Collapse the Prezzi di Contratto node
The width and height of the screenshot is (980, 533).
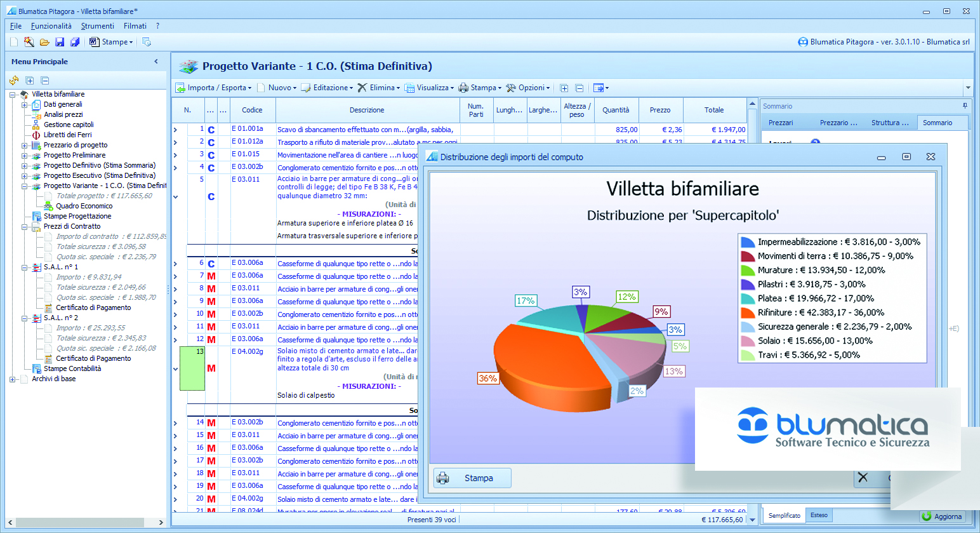[25, 226]
